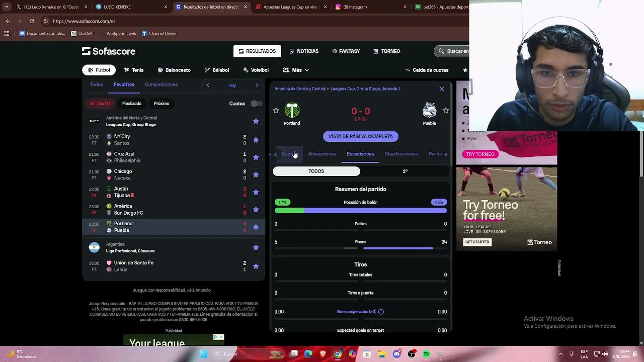Viewport: 644px width, 362px height.
Task: Switch on the Cuotas toggle
Action: (x=256, y=104)
